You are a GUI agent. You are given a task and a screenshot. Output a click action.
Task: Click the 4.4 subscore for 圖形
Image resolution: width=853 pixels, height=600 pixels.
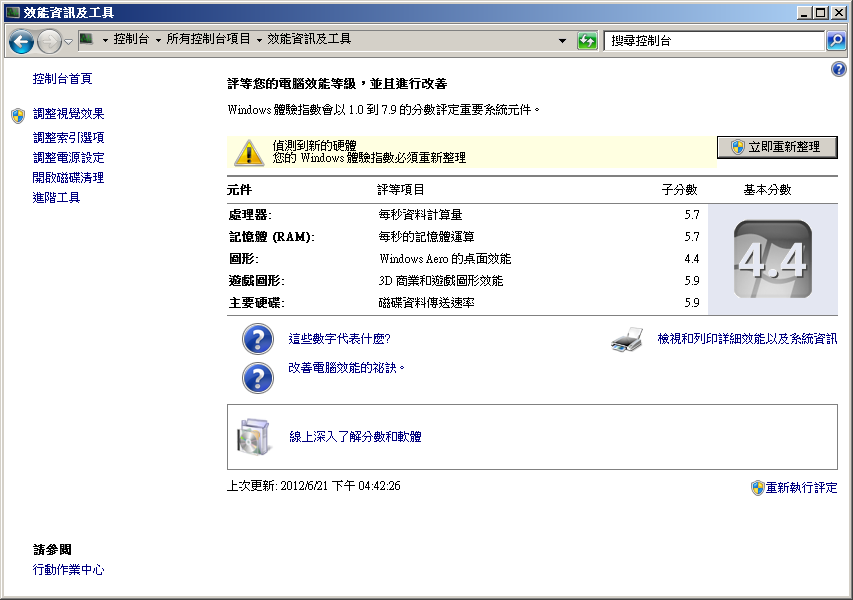691,259
